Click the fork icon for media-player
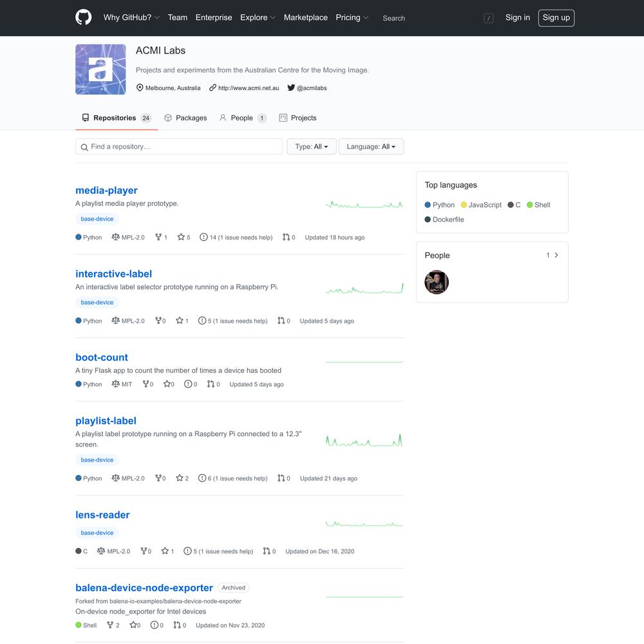 [x=158, y=237]
